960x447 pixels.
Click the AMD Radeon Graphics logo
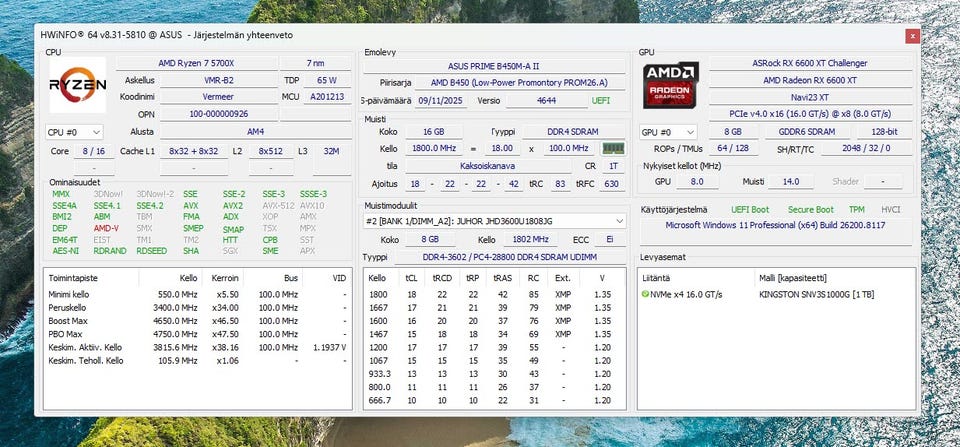point(671,85)
